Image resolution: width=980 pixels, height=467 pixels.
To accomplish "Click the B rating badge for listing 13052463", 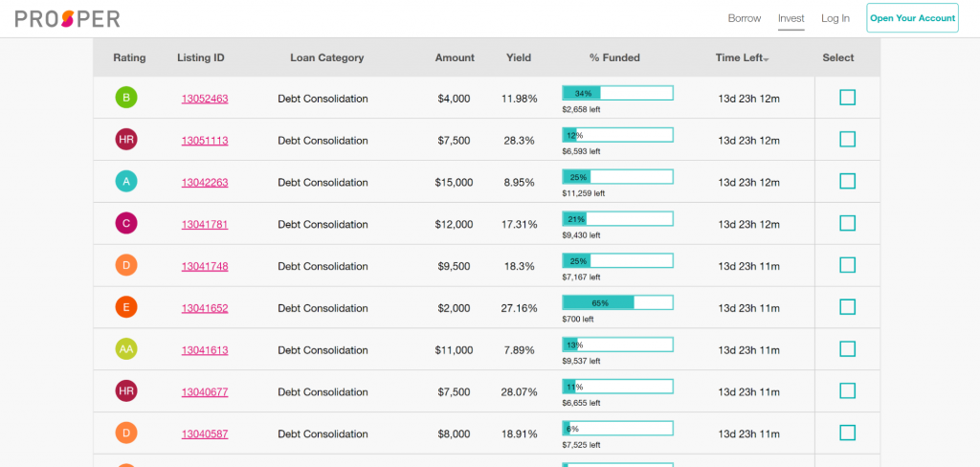I will pos(126,98).
